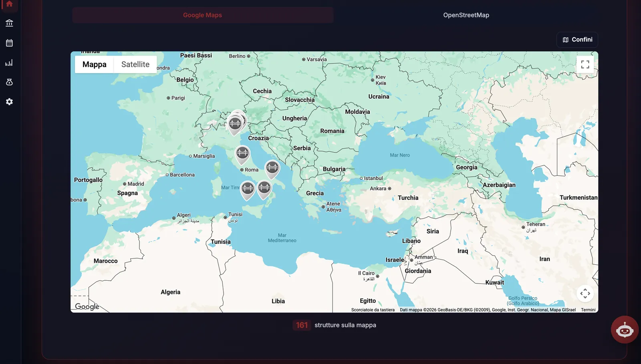Open the Google logo link
The image size is (641, 364).
pos(87,306)
